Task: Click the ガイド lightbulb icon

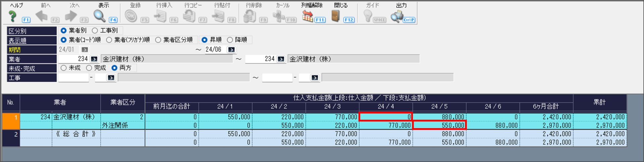Action: point(368,16)
